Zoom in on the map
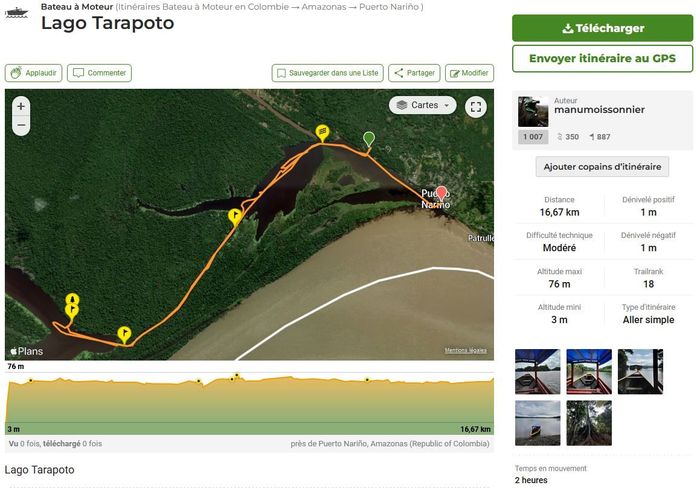Viewport: 700px width, 488px height. [21, 105]
